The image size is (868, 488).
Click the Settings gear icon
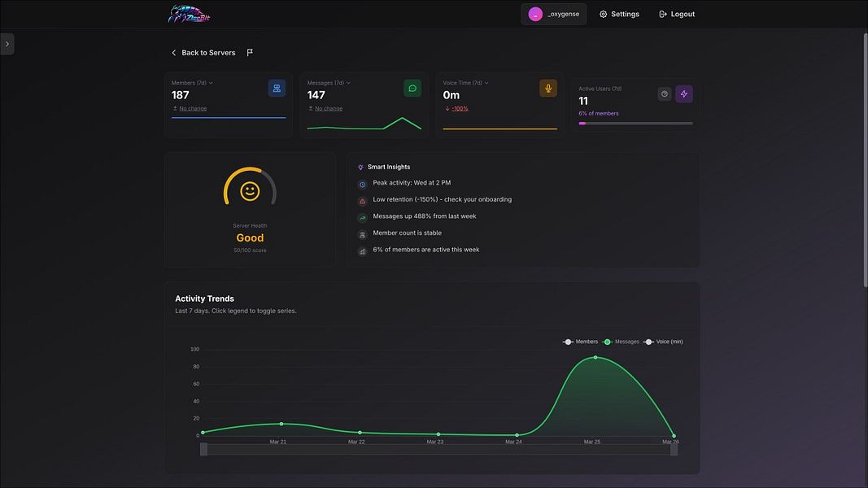click(604, 15)
